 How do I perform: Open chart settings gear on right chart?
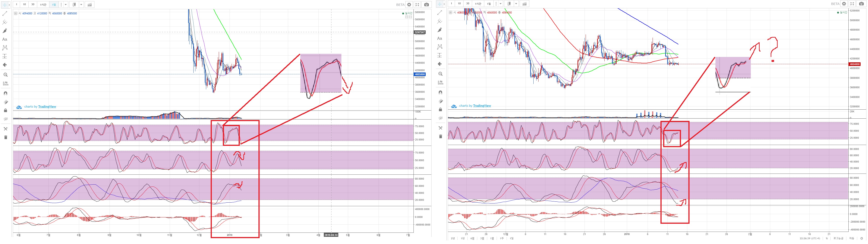click(844, 4)
